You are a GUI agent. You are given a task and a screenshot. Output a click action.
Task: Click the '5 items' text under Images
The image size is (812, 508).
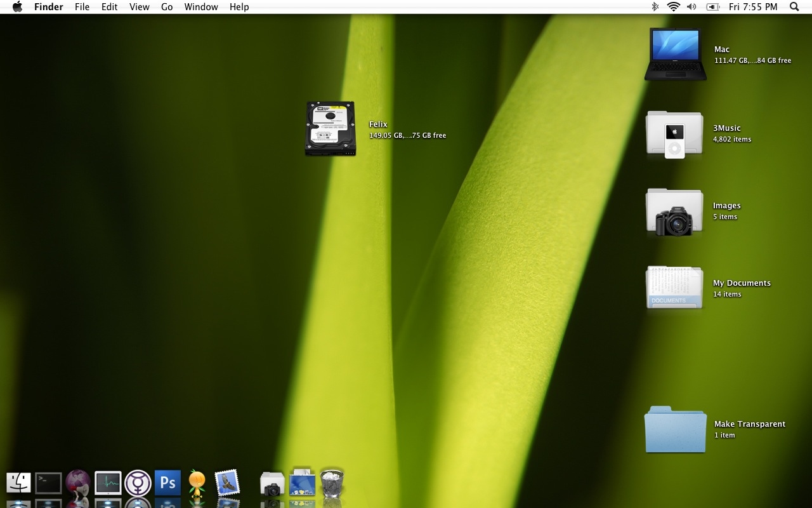click(x=725, y=217)
